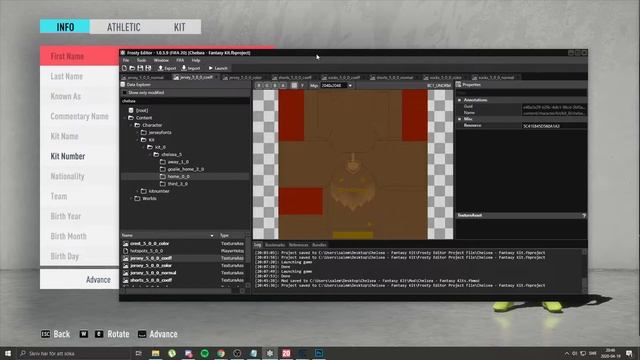Toggle the A channel button in texture viewer
This screenshot has width=640, height=360.
pos(283,85)
